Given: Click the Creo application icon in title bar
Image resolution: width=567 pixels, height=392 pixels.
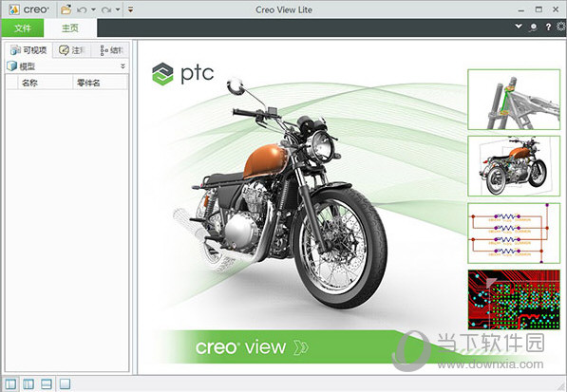Looking at the screenshot, I should 13,9.
